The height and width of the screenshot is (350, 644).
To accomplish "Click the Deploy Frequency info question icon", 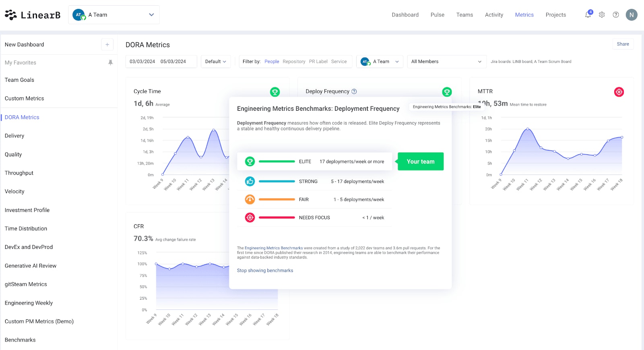I will point(354,91).
